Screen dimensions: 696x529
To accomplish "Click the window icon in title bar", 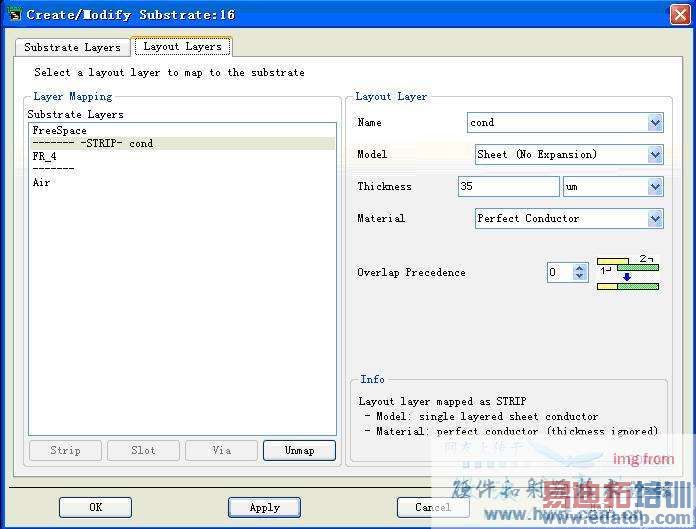I will tap(14, 14).
